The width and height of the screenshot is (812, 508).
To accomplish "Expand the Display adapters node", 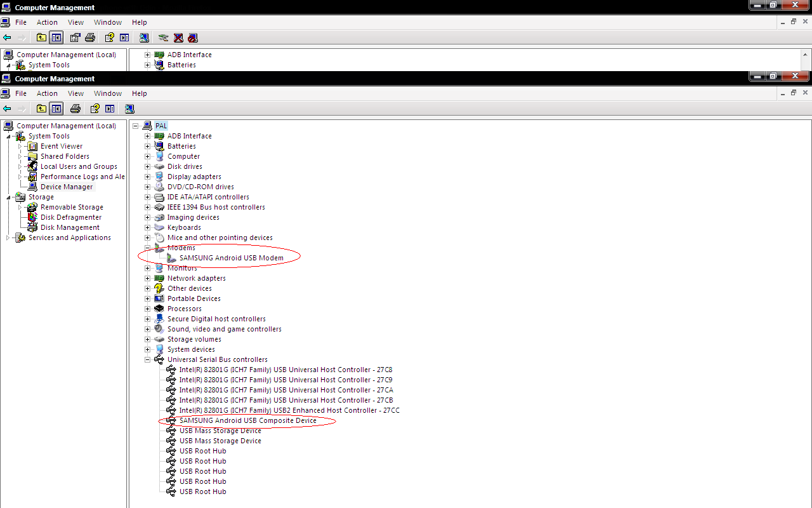I will (x=148, y=177).
